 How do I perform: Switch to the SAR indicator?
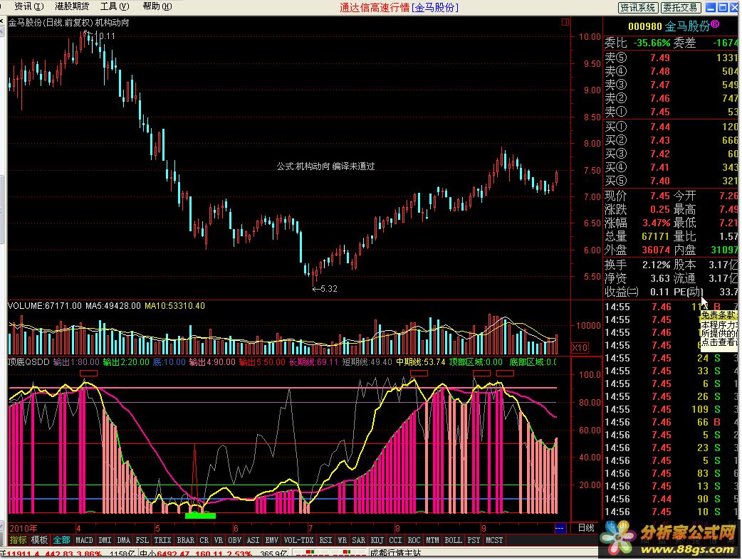click(x=359, y=539)
